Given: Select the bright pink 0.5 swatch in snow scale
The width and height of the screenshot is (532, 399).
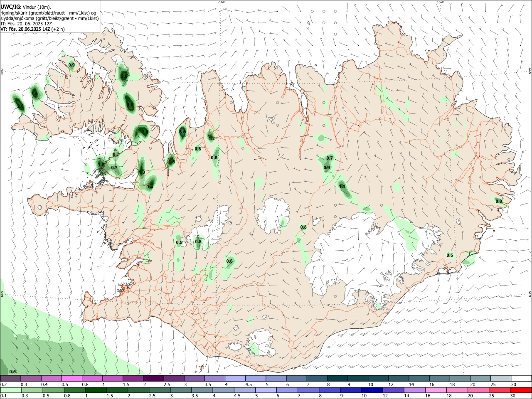Looking at the screenshot, I should pyautogui.click(x=72, y=378).
